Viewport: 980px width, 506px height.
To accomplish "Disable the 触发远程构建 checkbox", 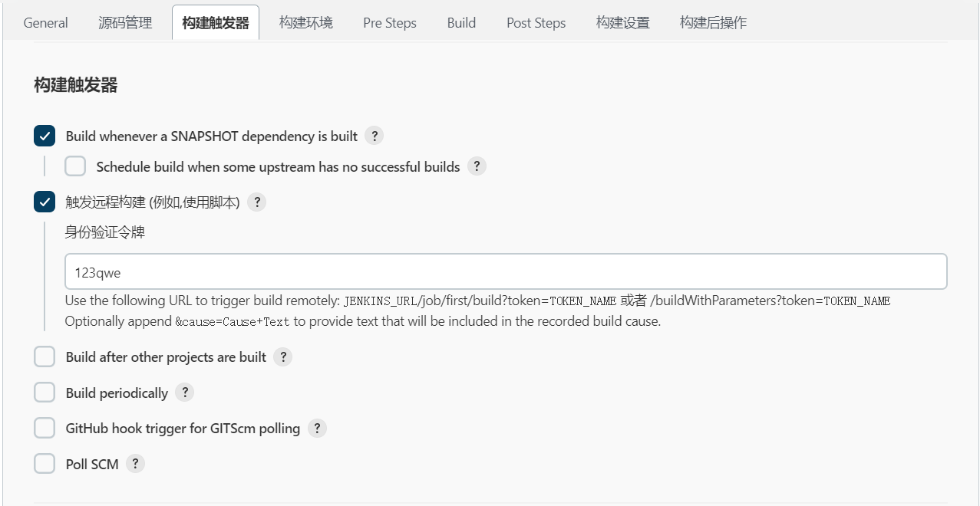I will point(45,202).
